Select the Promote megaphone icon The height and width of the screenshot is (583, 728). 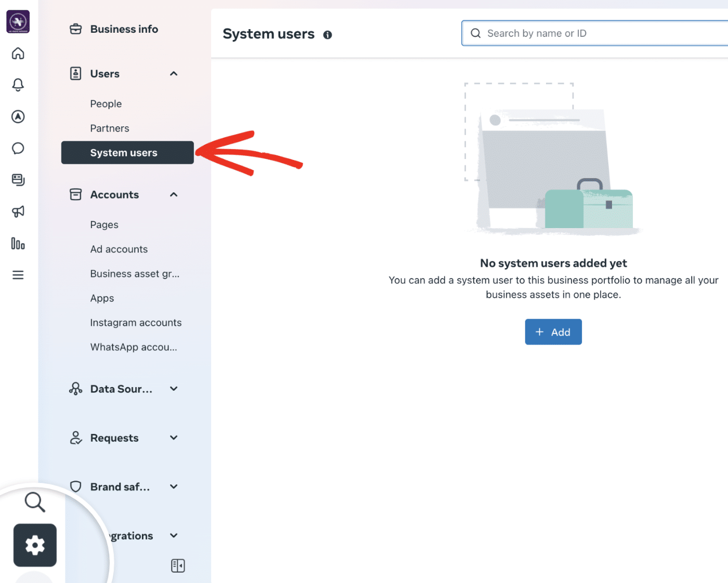coord(18,211)
